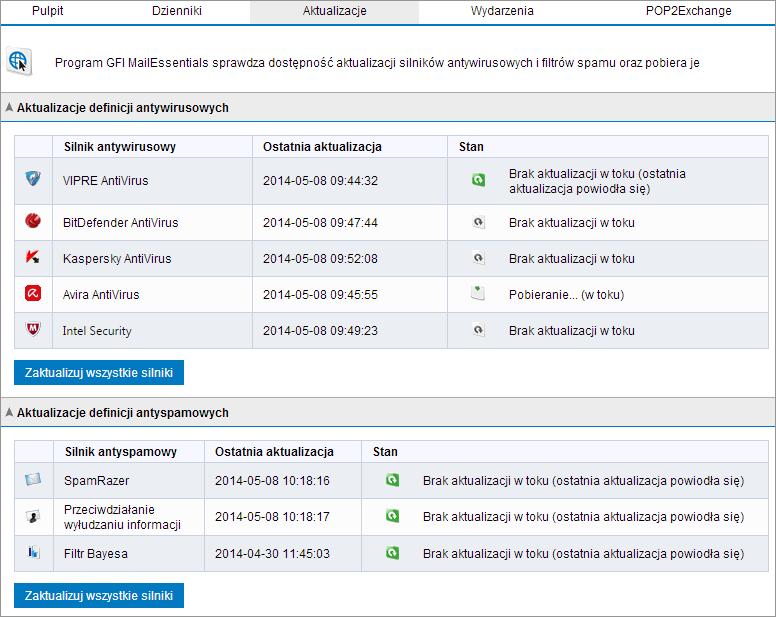Image resolution: width=776 pixels, height=617 pixels.
Task: Click the grey status icon in the Intel Security row
Action: [478, 330]
